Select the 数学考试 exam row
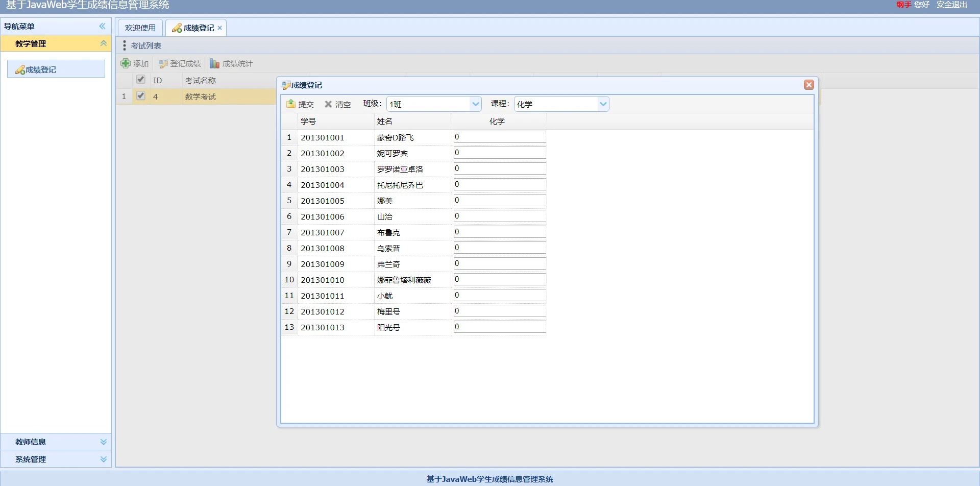 201,96
